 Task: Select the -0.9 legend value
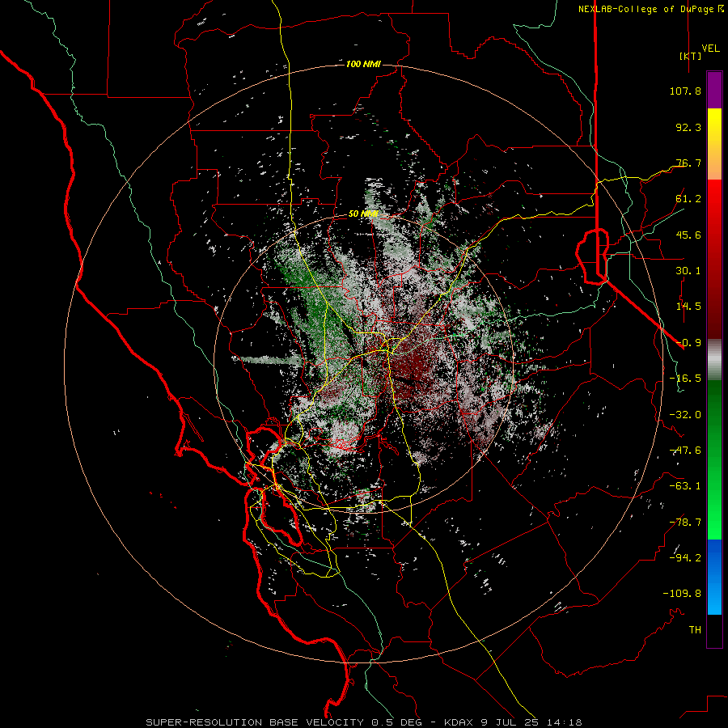688,343
